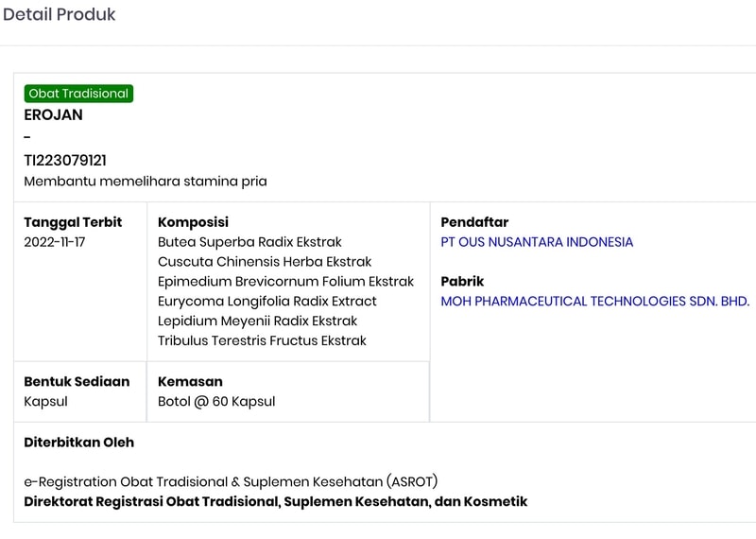Select Epimedium Brevicornum Folium Ekstrak ingredient
The image size is (756, 539).
pos(285,282)
